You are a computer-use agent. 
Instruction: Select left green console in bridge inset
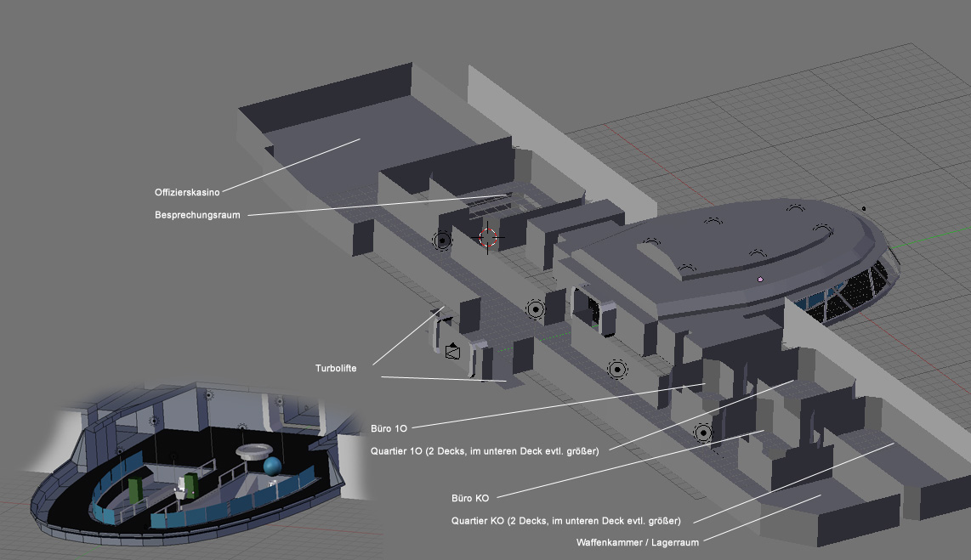click(x=135, y=491)
